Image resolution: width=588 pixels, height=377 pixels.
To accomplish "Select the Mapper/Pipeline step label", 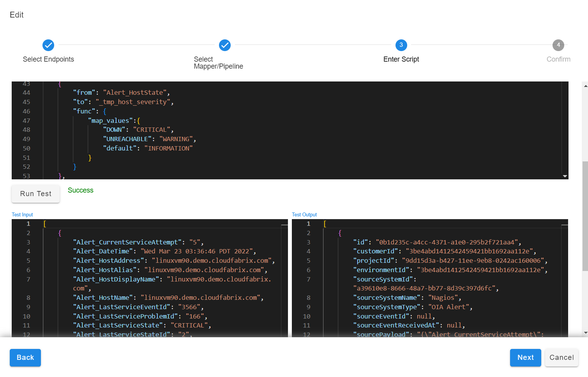I will tap(218, 63).
